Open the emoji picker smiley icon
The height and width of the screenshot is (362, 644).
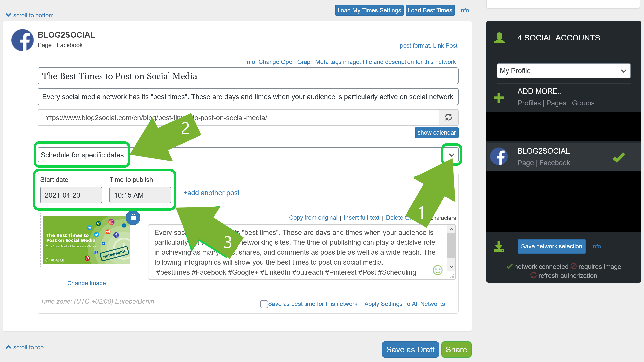[437, 270]
